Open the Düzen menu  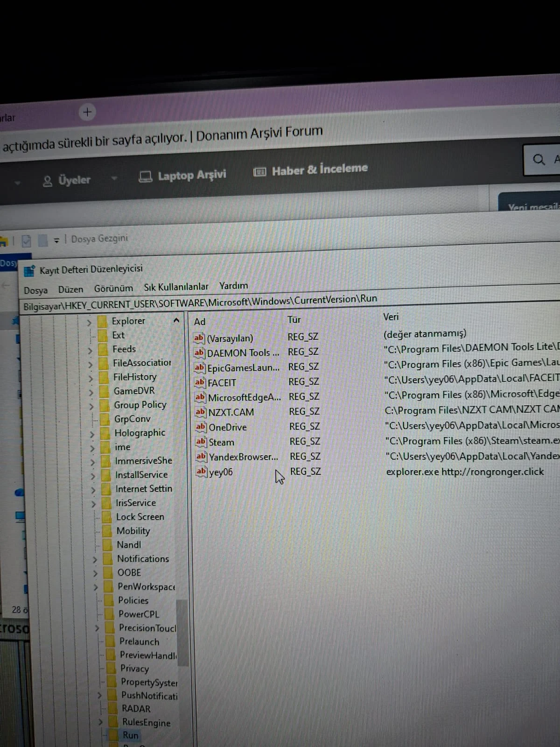tap(70, 289)
